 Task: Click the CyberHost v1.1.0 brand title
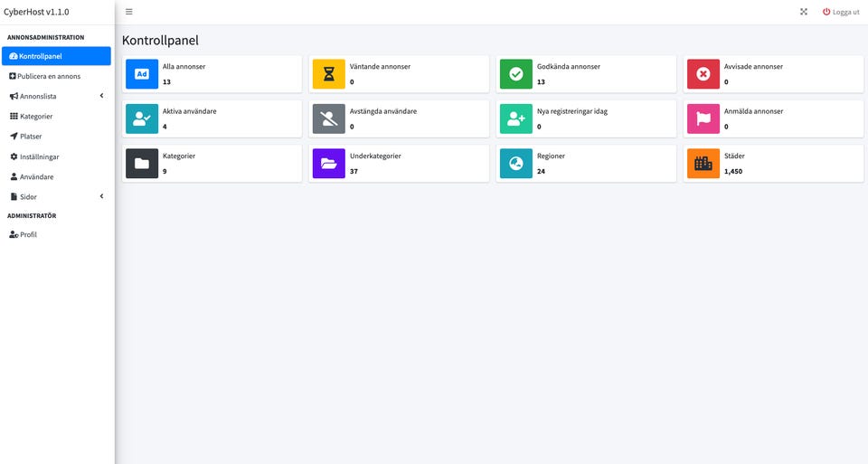(36, 12)
